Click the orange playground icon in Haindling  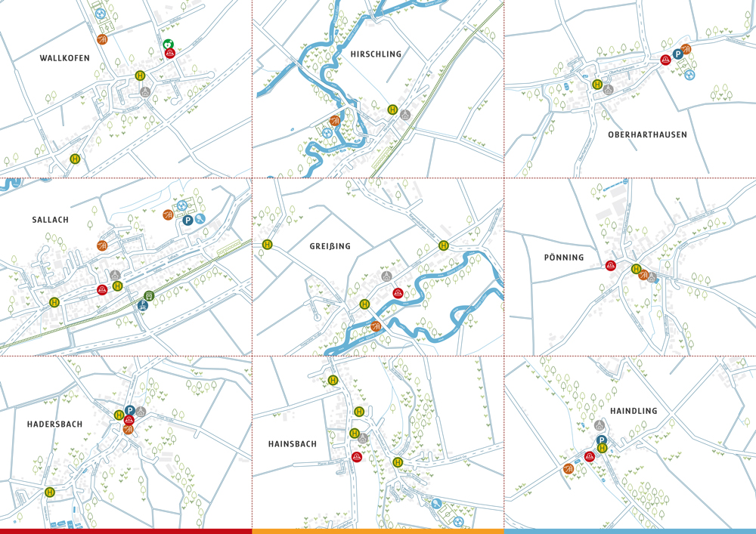[x=569, y=469]
